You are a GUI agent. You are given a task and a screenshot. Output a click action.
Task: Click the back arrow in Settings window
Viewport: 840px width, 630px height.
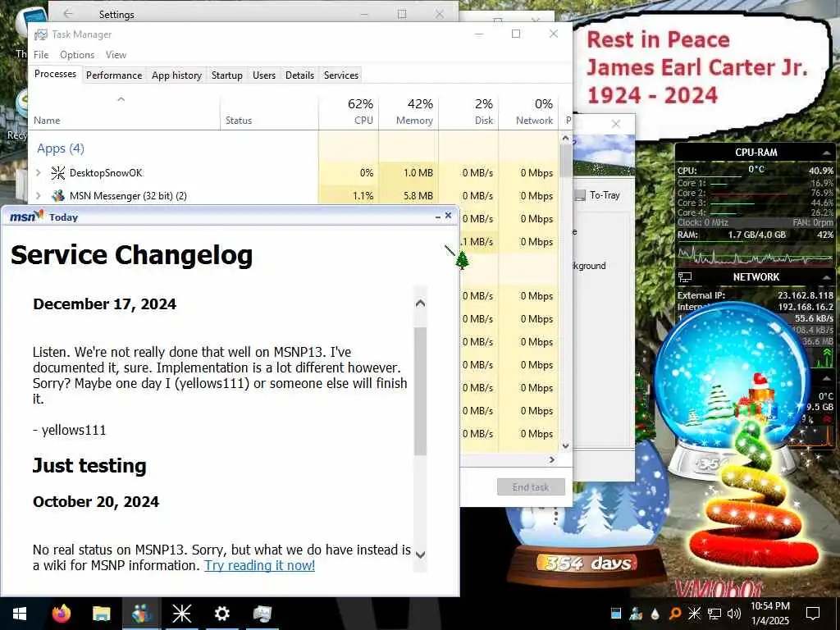(68, 14)
